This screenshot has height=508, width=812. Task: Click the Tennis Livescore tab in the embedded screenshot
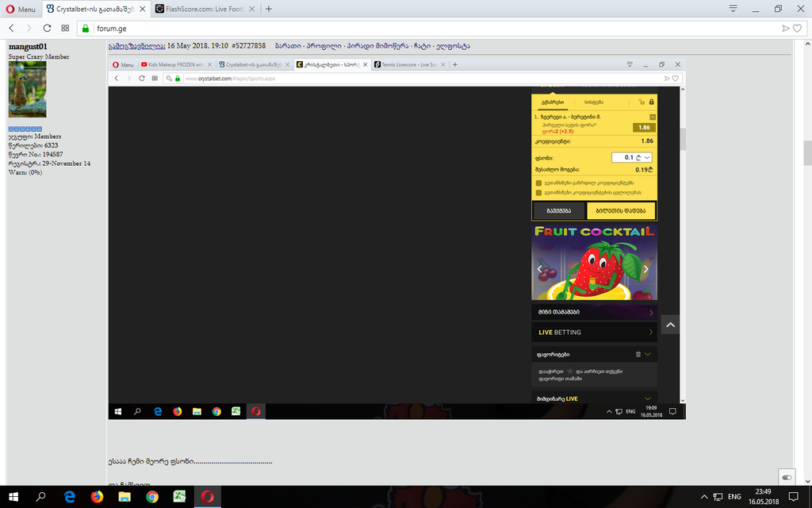(x=409, y=65)
